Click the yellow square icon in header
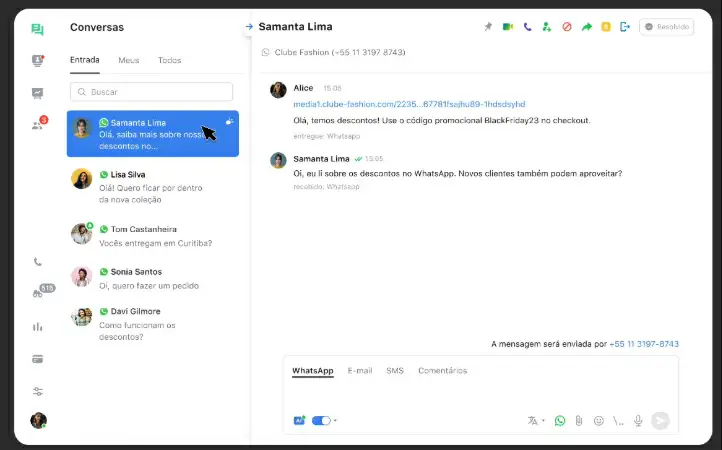Viewport: 722px width, 450px height. click(606, 27)
